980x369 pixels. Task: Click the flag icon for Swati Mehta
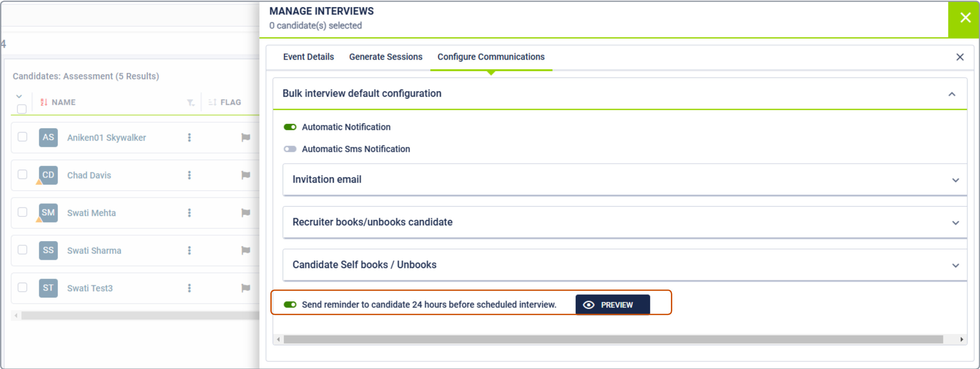tap(245, 213)
